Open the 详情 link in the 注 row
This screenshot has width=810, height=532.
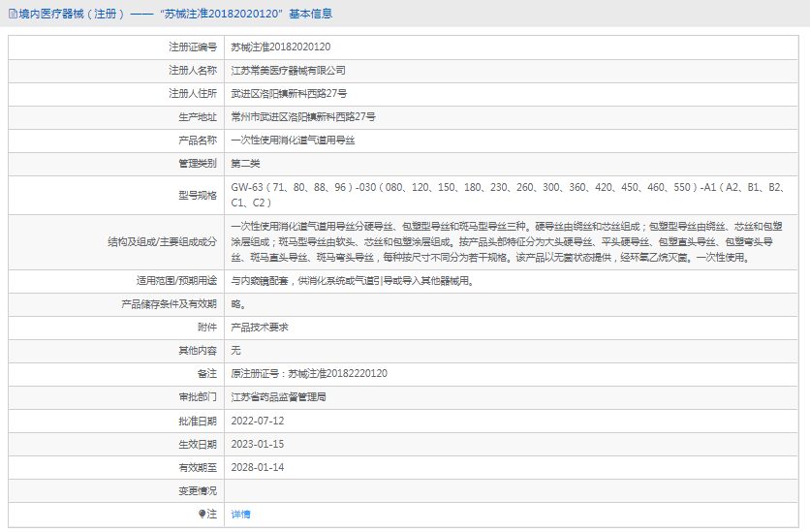coord(240,514)
